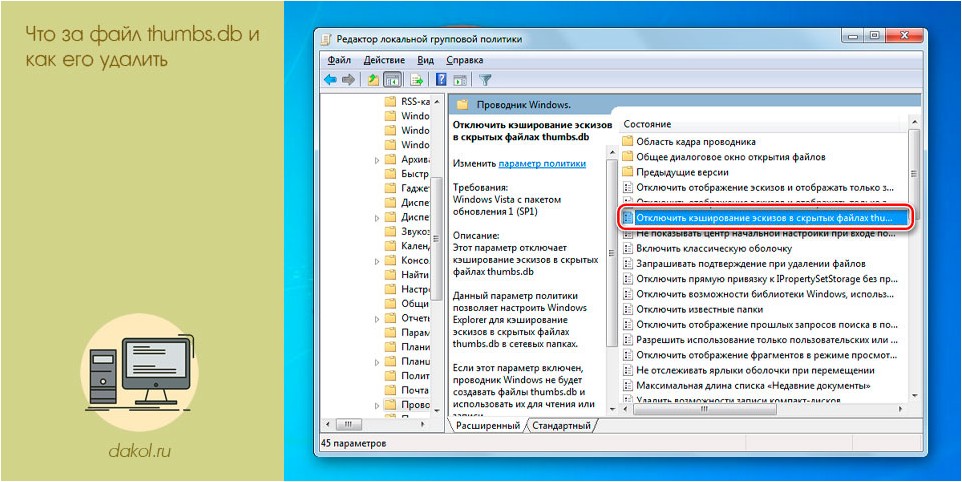Select Отключить кэширование эскизов policy row
This screenshot has height=482, width=962.
coord(763,218)
